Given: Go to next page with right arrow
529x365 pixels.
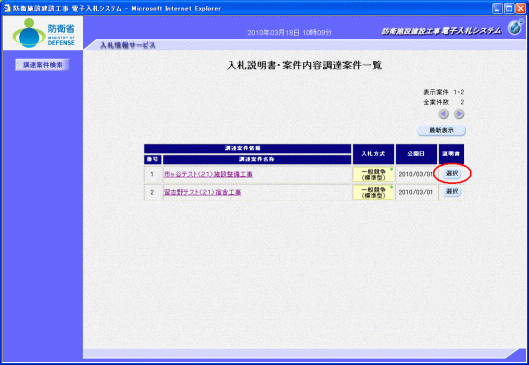Looking at the screenshot, I should click(x=459, y=114).
